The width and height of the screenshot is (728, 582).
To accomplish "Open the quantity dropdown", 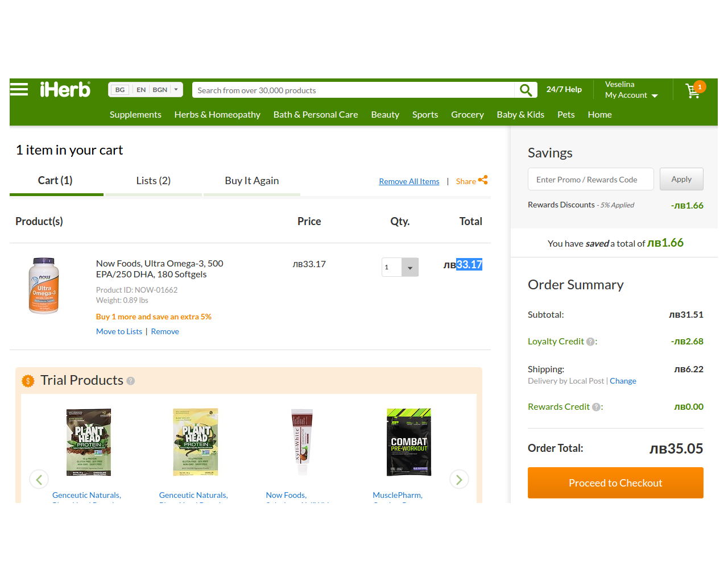I will (x=409, y=267).
